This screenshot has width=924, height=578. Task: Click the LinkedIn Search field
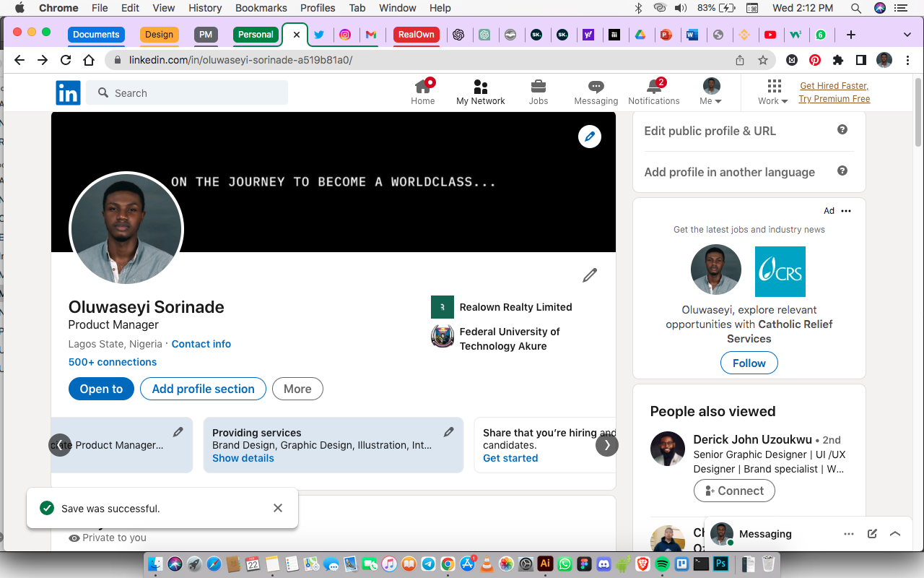187,92
